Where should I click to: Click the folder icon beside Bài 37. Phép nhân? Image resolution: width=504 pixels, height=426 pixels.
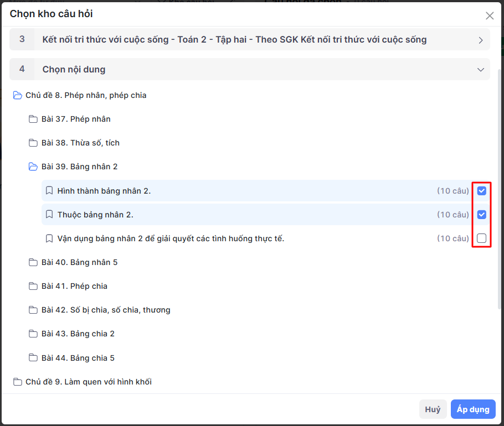coord(33,119)
